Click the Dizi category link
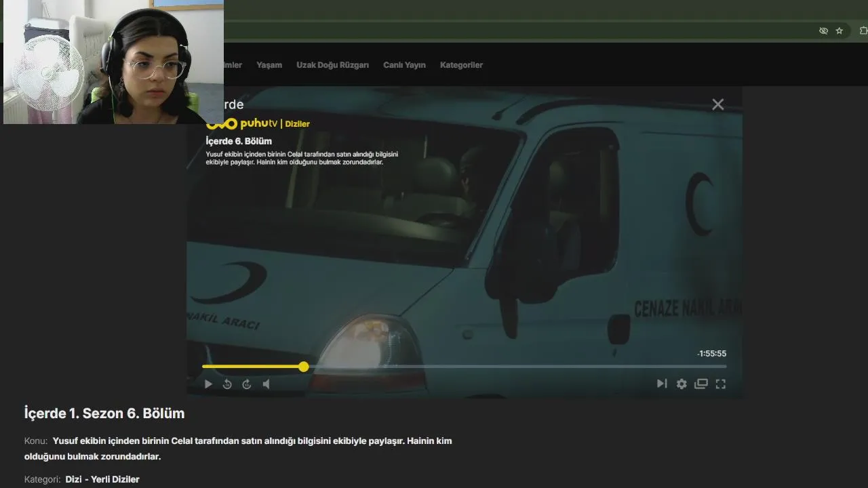The image size is (868, 488). [x=73, y=479]
